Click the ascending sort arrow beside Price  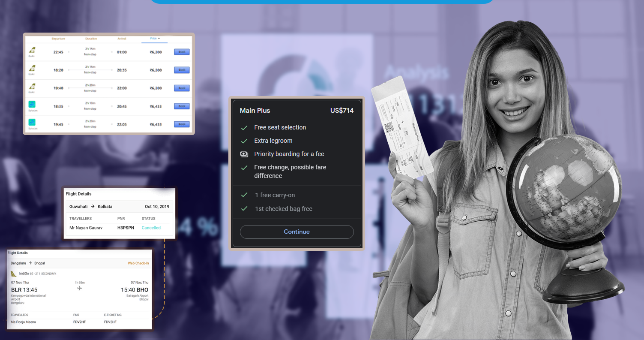[159, 38]
